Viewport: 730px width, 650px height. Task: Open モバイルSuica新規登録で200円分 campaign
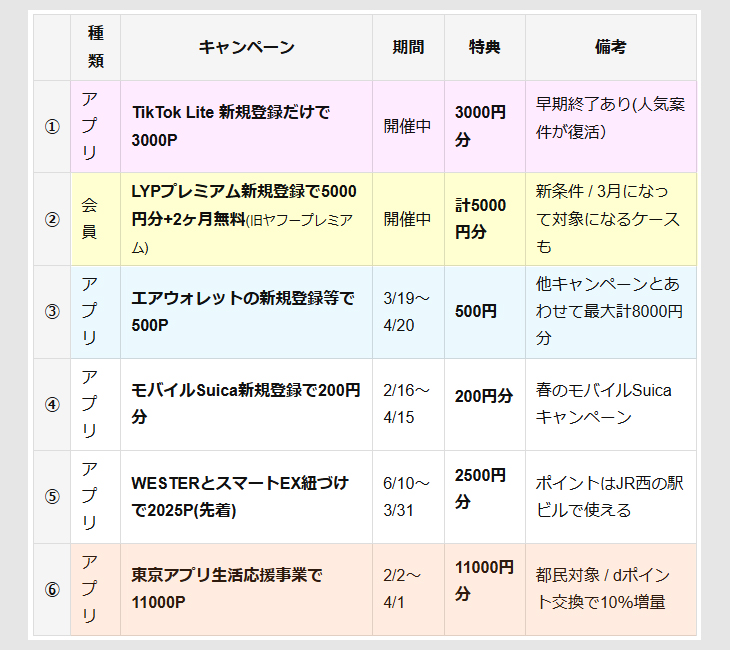tap(246, 403)
